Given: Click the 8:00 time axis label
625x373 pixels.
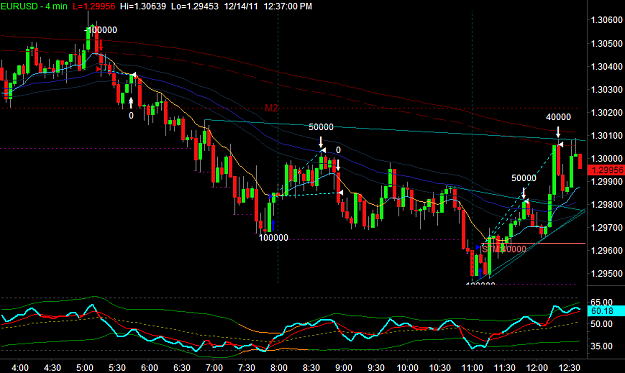Looking at the screenshot, I should click(279, 367).
